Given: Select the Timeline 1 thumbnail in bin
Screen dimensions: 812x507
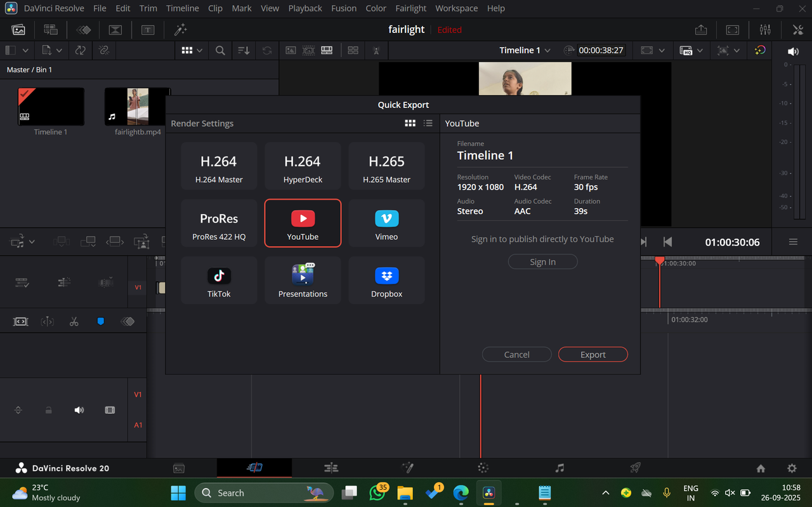Looking at the screenshot, I should coord(51,107).
